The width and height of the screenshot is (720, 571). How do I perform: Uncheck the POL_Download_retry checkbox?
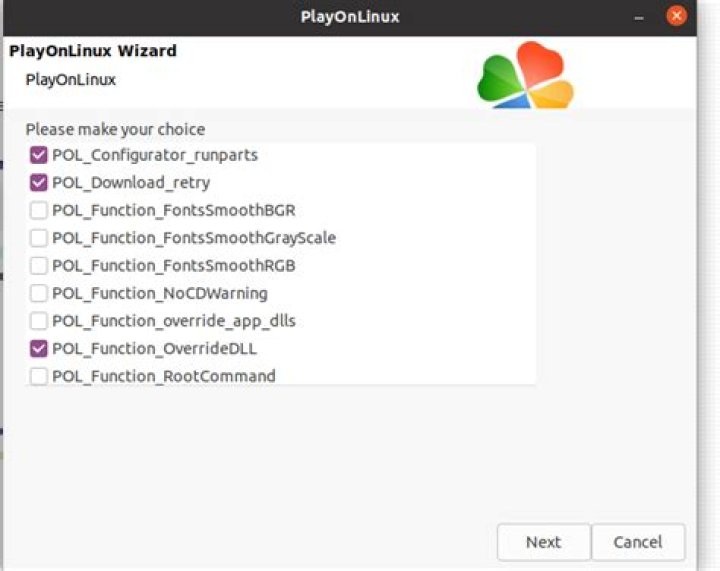click(39, 183)
